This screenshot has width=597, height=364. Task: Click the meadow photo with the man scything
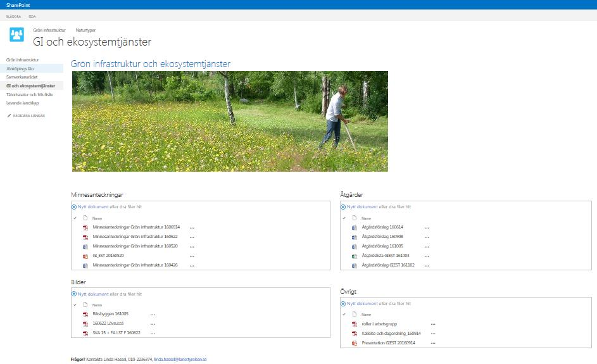pyautogui.click(x=230, y=121)
